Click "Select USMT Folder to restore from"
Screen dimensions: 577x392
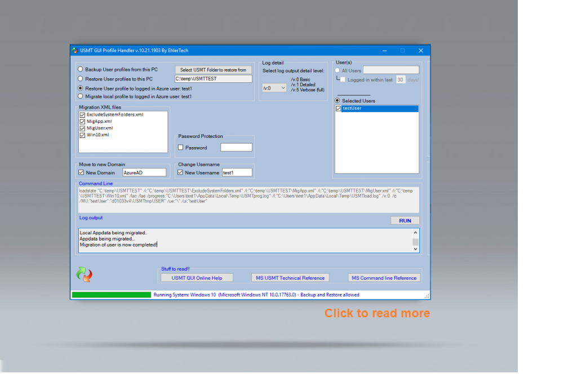point(213,69)
